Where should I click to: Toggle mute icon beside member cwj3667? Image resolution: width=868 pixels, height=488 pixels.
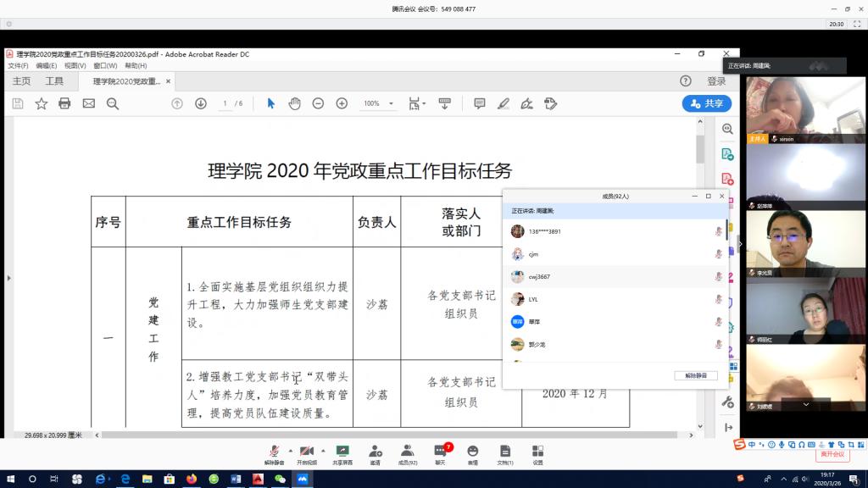click(x=718, y=276)
